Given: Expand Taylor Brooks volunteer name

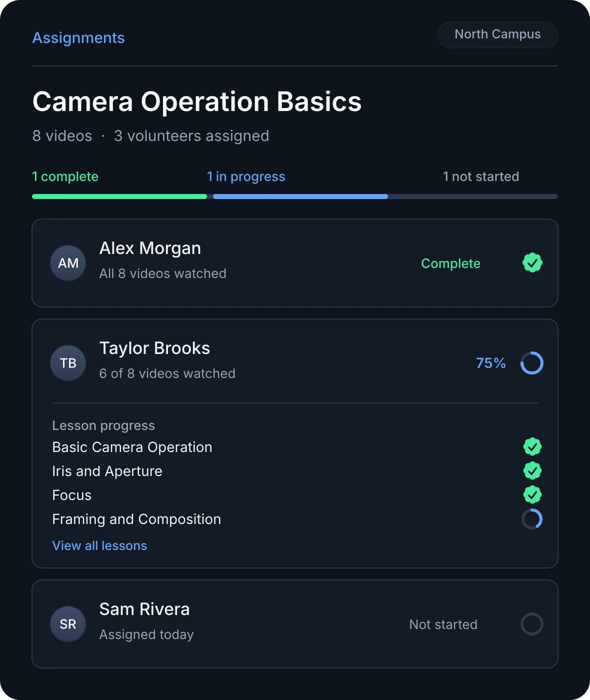Looking at the screenshot, I should pyautogui.click(x=154, y=348).
